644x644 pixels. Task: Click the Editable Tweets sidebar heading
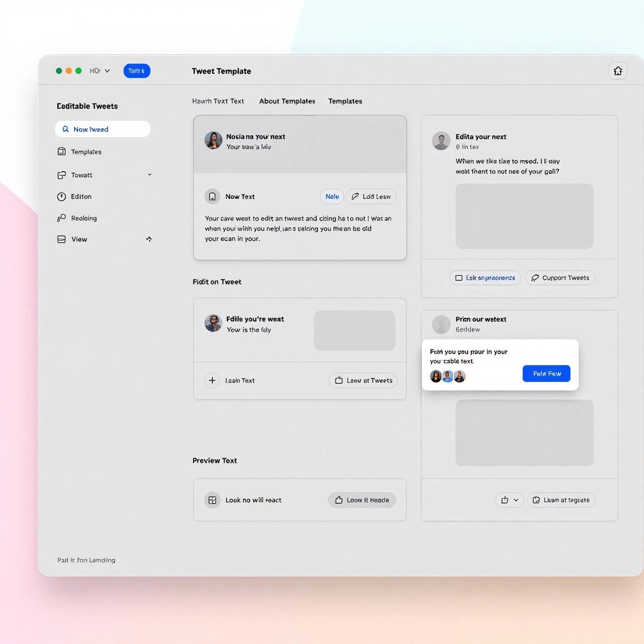click(x=87, y=106)
